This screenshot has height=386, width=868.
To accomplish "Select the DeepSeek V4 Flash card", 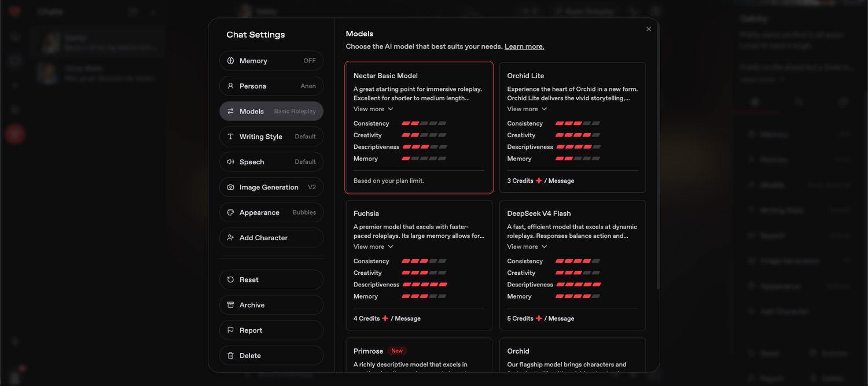I will [x=572, y=265].
